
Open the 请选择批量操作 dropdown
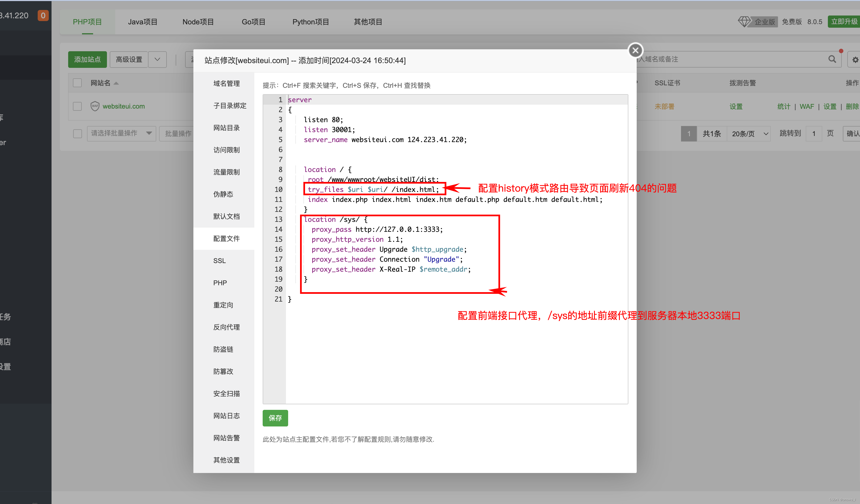point(122,133)
